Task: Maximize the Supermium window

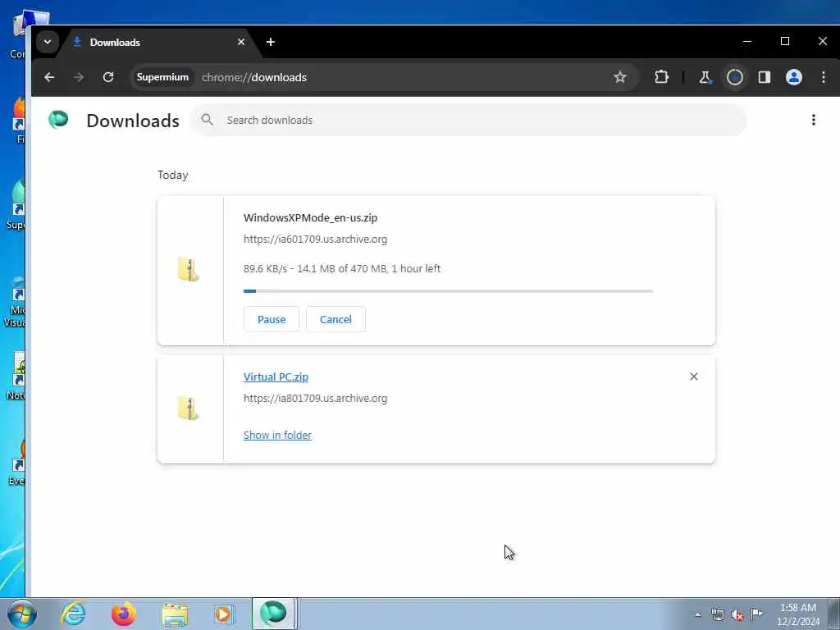Action: (x=785, y=41)
